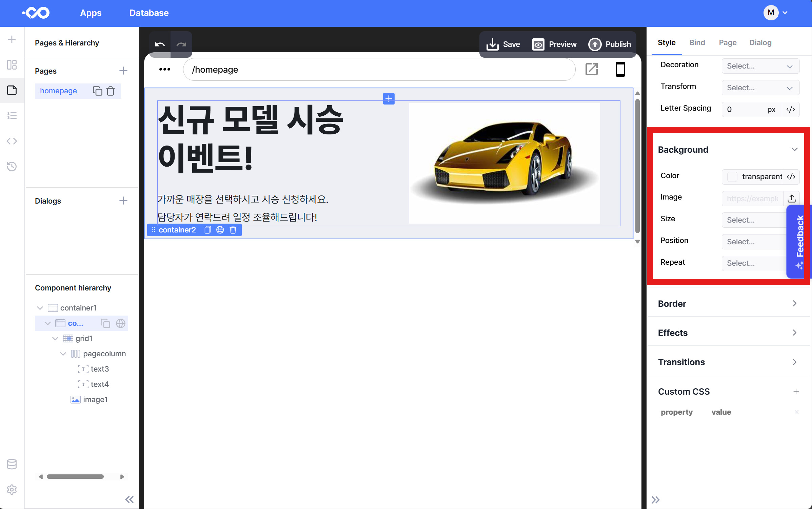Click the redo button

pyautogui.click(x=181, y=44)
